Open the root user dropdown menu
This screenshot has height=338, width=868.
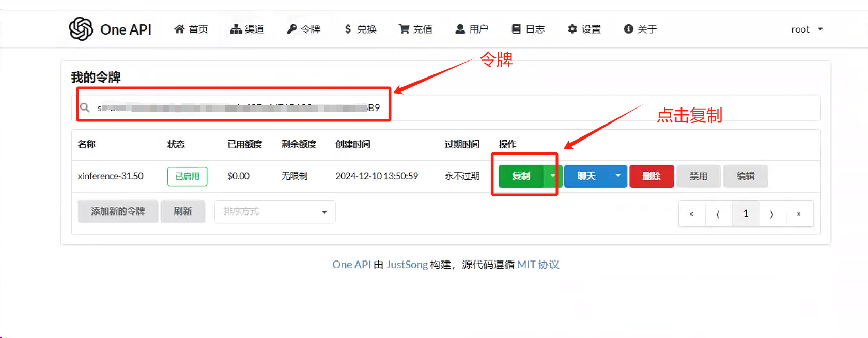pyautogui.click(x=807, y=29)
